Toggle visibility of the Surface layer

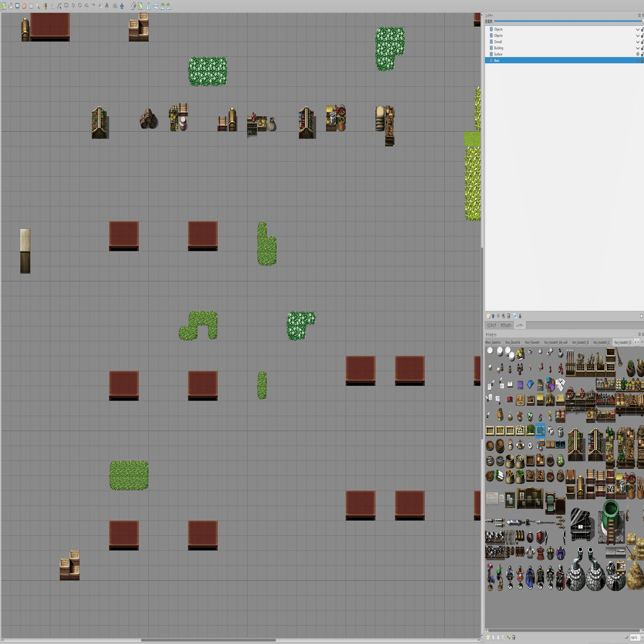[x=638, y=54]
